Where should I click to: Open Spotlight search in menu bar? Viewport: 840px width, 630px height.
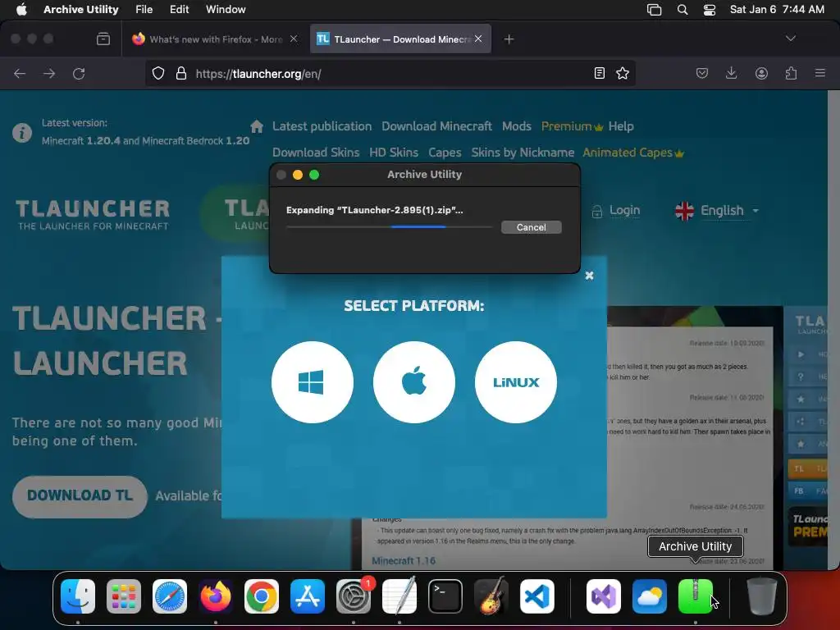[x=682, y=10]
